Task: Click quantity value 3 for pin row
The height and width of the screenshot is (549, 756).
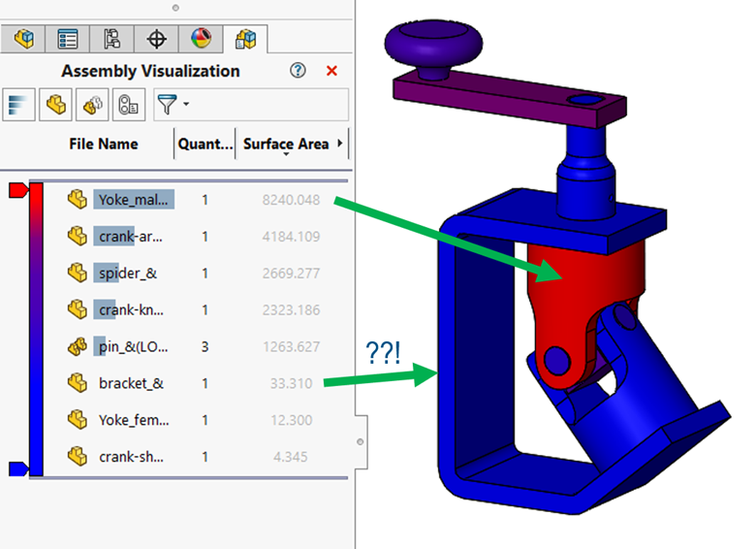Action: tap(205, 346)
